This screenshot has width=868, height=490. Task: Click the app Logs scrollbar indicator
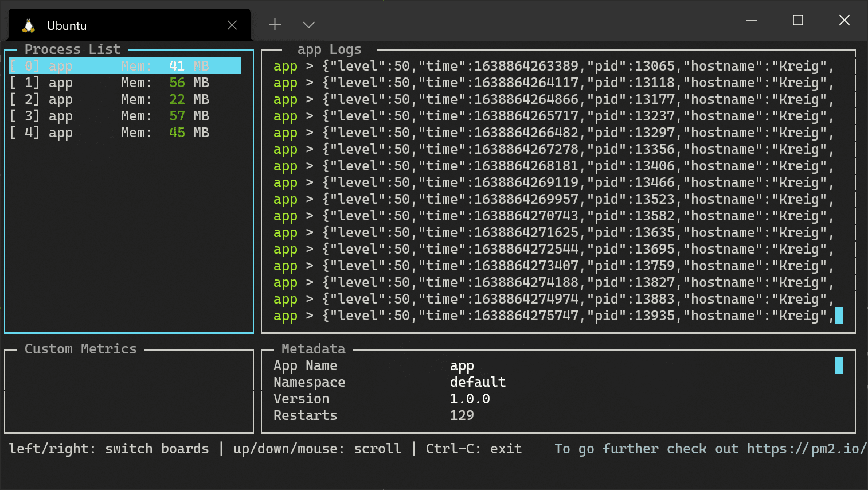coord(839,315)
